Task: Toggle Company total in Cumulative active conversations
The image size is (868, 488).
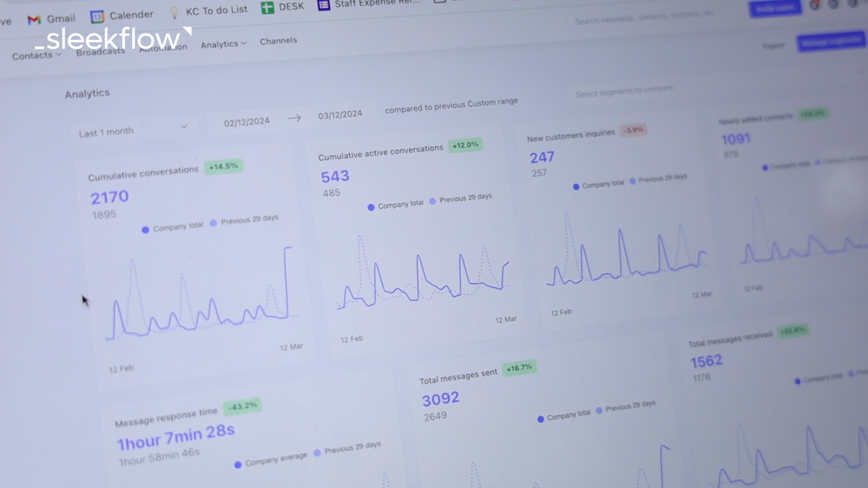Action: (396, 205)
